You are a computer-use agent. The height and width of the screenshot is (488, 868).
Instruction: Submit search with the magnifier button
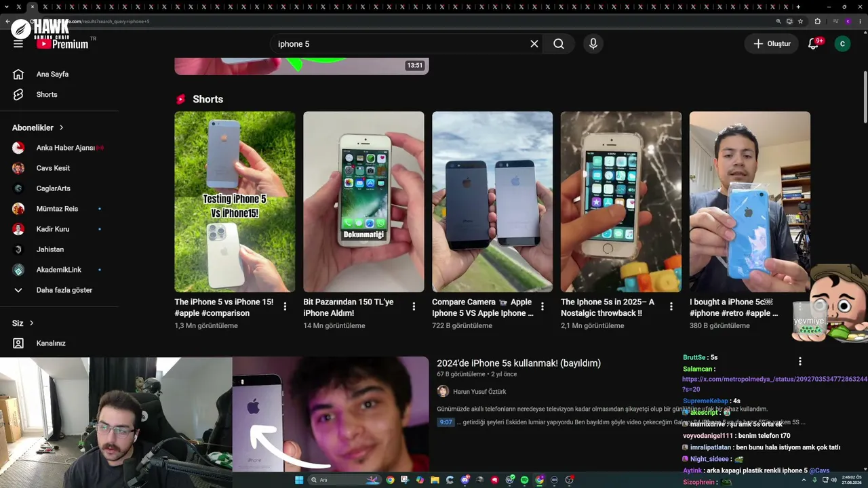(559, 44)
